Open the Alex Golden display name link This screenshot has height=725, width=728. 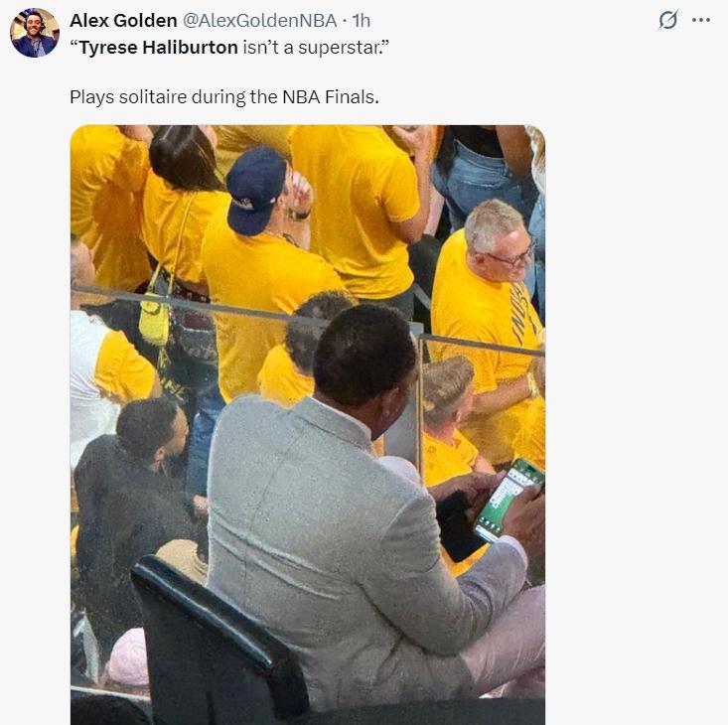(x=124, y=20)
